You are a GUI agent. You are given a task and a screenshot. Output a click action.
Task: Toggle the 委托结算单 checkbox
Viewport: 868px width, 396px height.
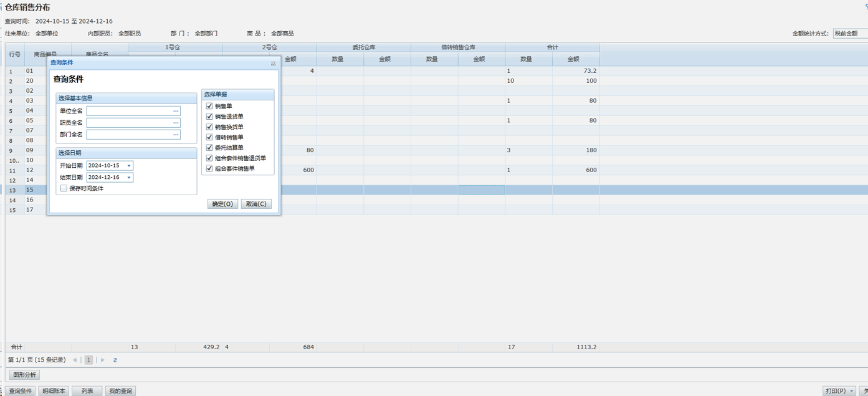click(x=209, y=148)
